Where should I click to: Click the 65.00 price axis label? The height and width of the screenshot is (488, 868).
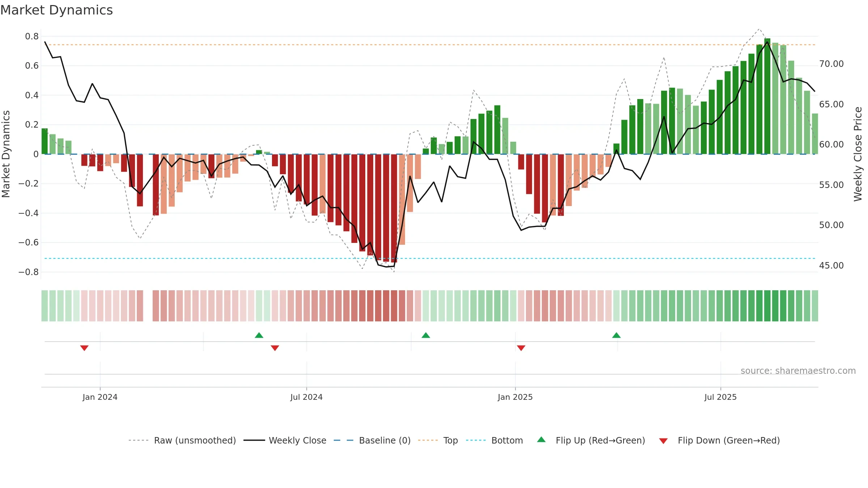(x=831, y=104)
